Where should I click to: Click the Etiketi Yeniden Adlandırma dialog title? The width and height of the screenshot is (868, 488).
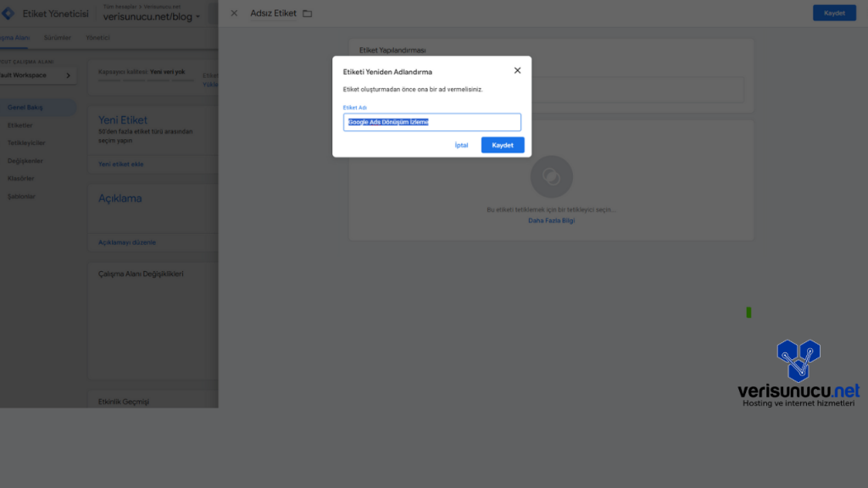pyautogui.click(x=387, y=72)
